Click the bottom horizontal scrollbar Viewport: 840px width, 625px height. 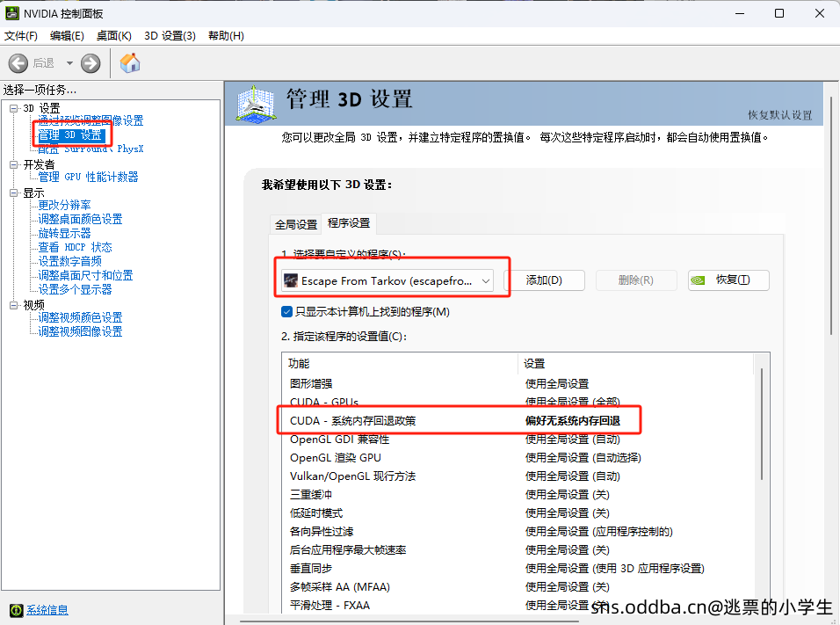tap(409, 621)
